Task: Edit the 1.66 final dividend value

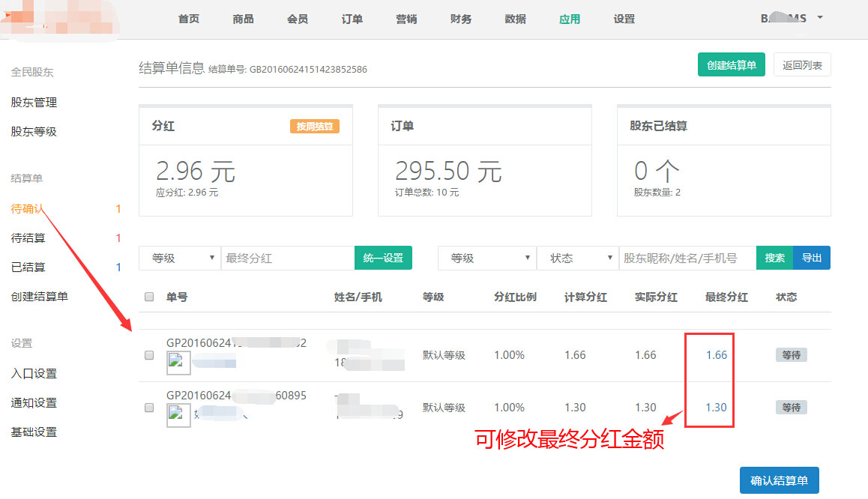Action: (716, 355)
